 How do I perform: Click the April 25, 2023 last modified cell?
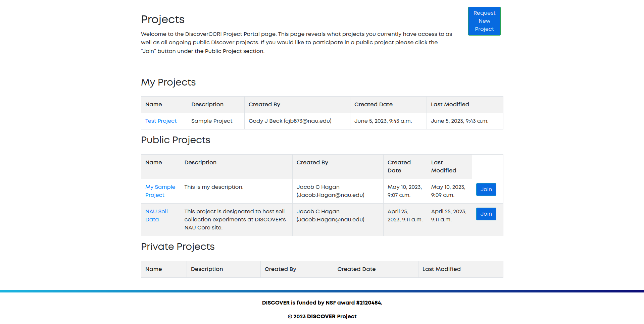click(x=449, y=220)
